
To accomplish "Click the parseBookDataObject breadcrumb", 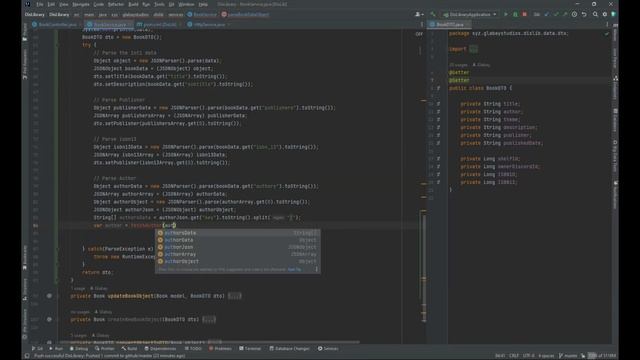I will pyautogui.click(x=245, y=14).
